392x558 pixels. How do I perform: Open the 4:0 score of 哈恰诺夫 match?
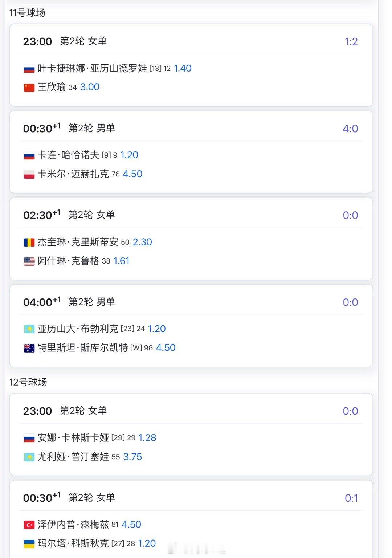pyautogui.click(x=350, y=129)
